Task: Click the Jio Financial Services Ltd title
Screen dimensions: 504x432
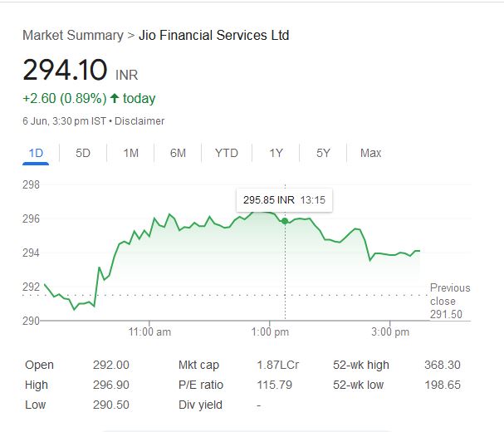Action: point(213,35)
